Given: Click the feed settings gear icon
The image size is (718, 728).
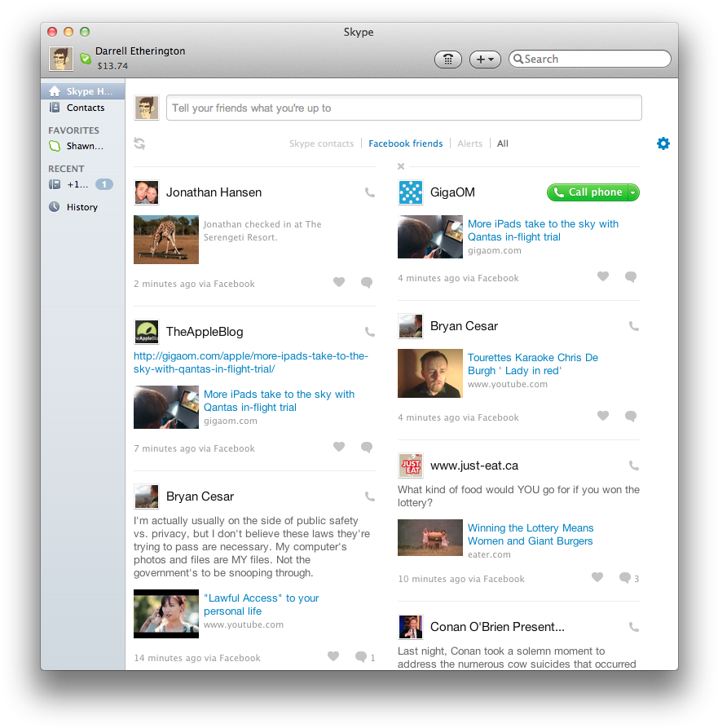Looking at the screenshot, I should [663, 143].
